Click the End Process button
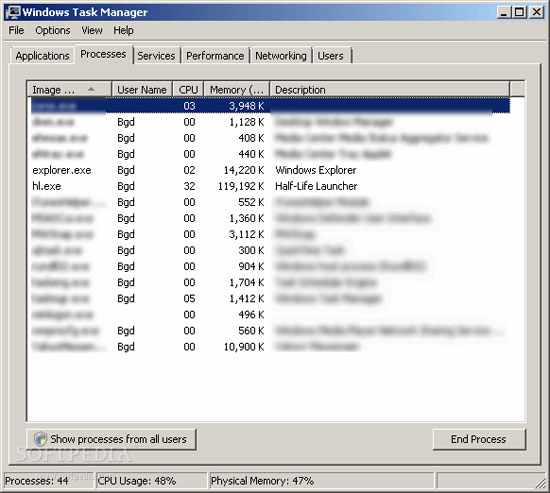Screen dimensions: 550x493 pyautogui.click(x=479, y=439)
